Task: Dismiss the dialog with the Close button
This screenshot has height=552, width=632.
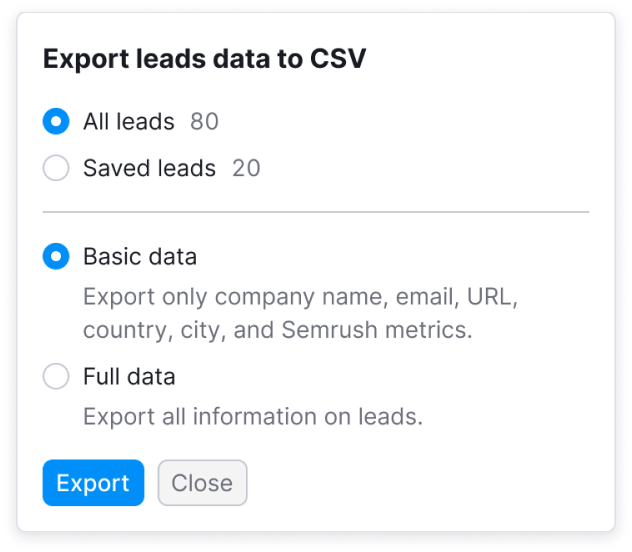Action: pos(202,483)
